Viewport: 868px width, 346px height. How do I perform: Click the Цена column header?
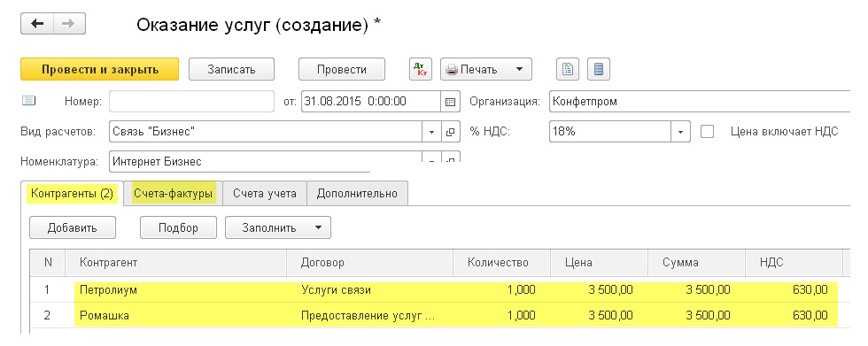599,263
